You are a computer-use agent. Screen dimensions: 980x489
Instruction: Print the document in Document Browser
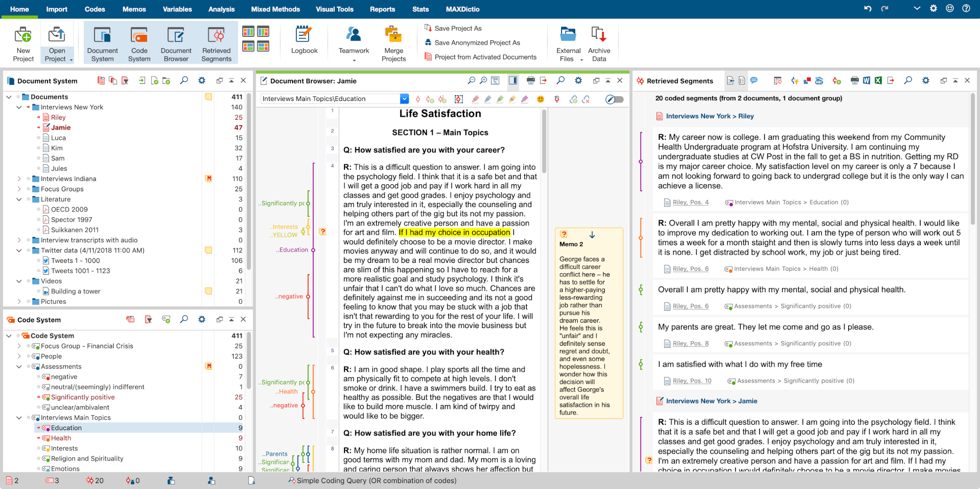531,80
